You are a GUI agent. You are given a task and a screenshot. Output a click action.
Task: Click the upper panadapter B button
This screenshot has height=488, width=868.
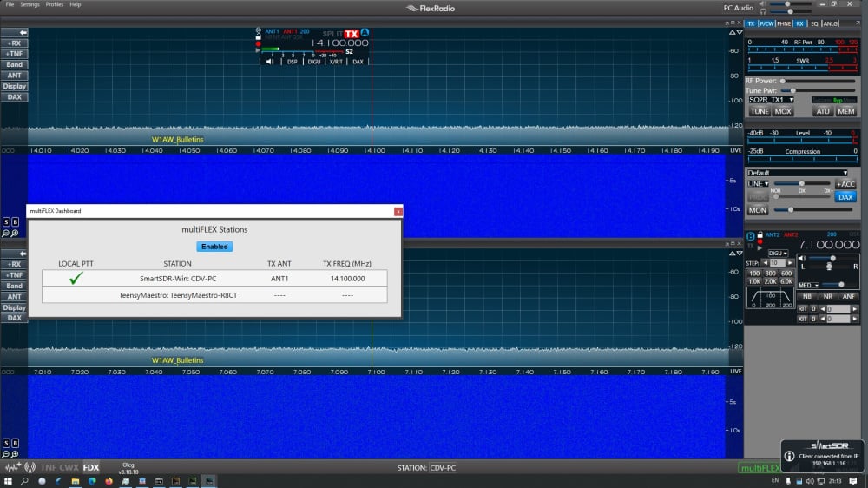click(15, 222)
